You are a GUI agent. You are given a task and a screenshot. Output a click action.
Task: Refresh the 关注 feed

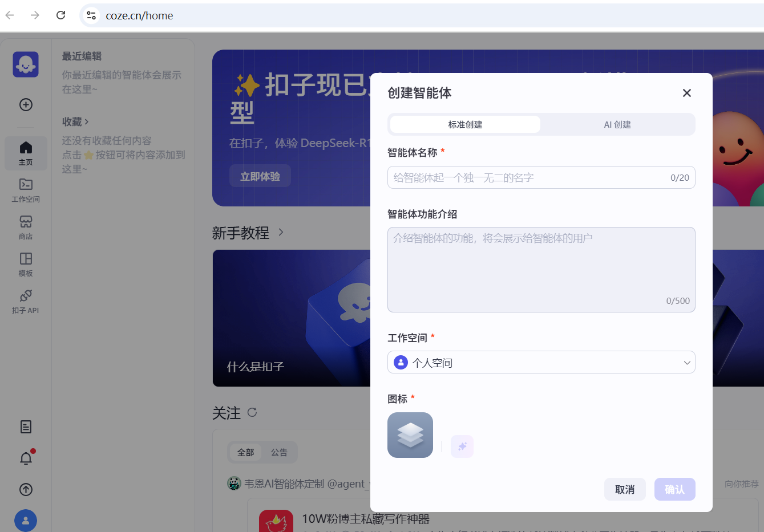(x=252, y=412)
